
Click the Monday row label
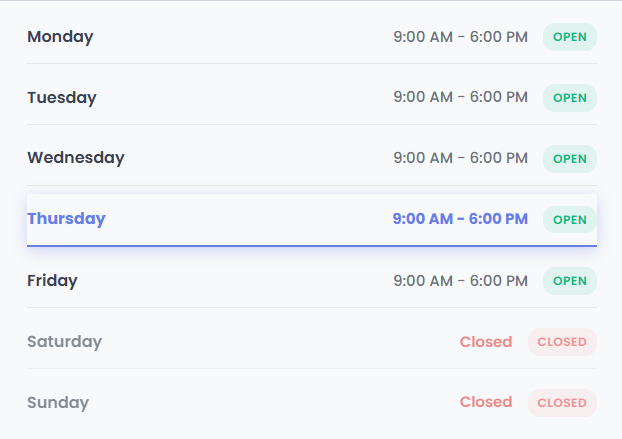click(x=60, y=37)
